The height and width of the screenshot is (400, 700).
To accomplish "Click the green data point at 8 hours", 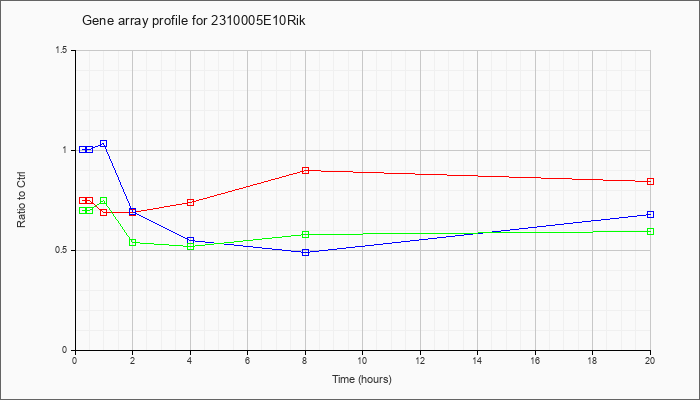I will [x=305, y=235].
